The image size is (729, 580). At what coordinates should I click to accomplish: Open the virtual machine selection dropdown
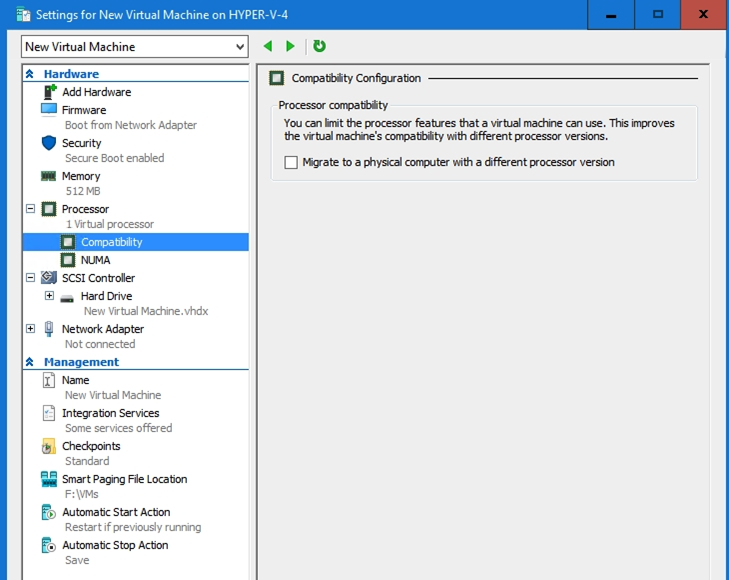(239, 47)
